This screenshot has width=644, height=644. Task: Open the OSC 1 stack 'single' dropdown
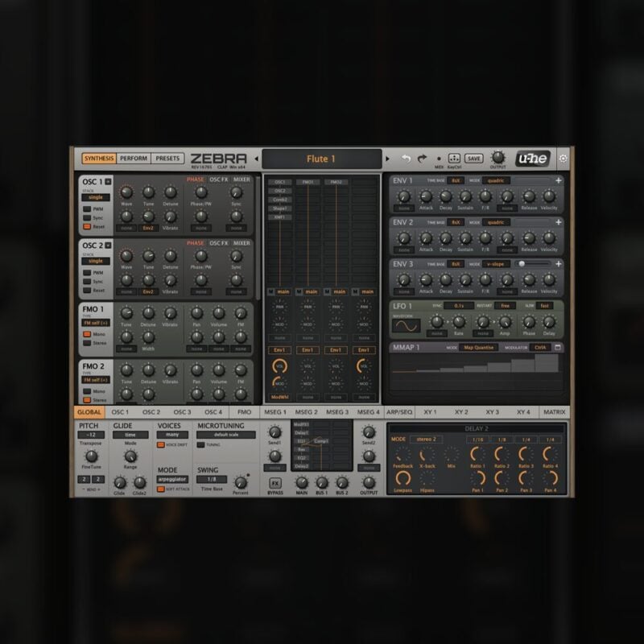96,197
